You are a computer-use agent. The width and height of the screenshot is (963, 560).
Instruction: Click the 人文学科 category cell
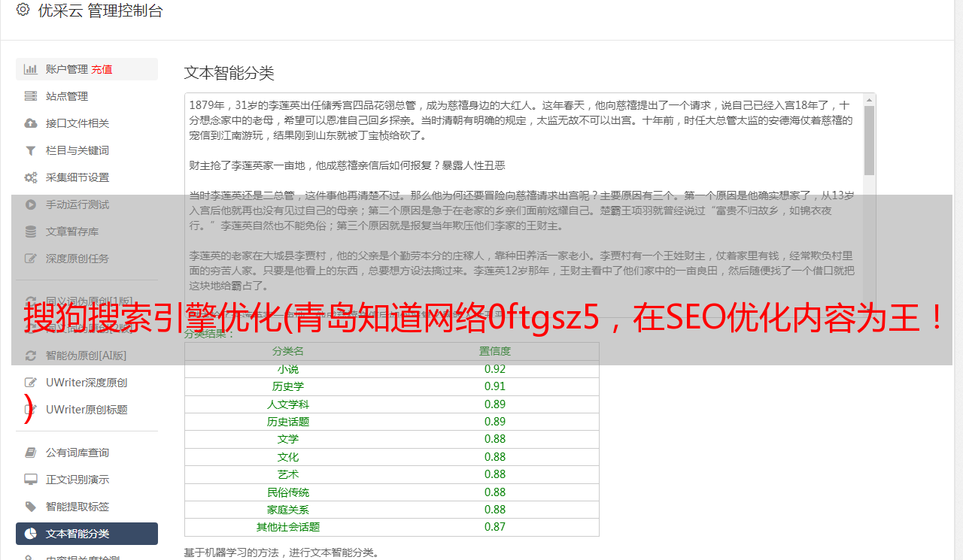[x=288, y=404]
